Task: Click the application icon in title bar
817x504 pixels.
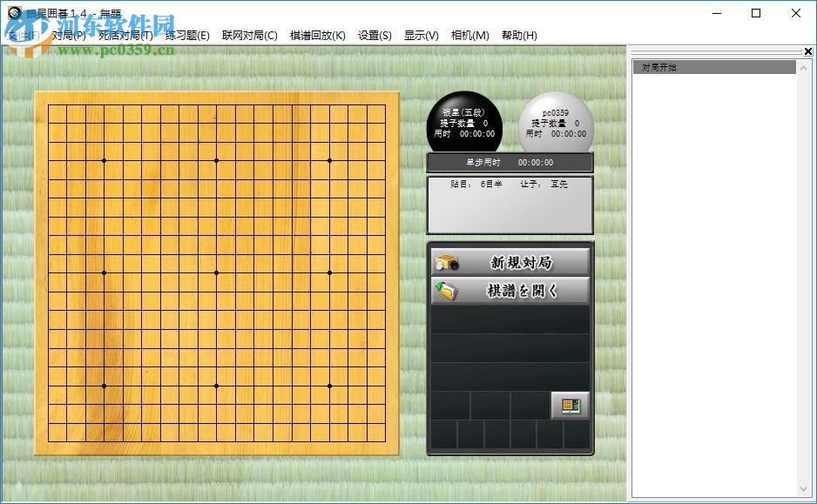Action: pos(14,13)
